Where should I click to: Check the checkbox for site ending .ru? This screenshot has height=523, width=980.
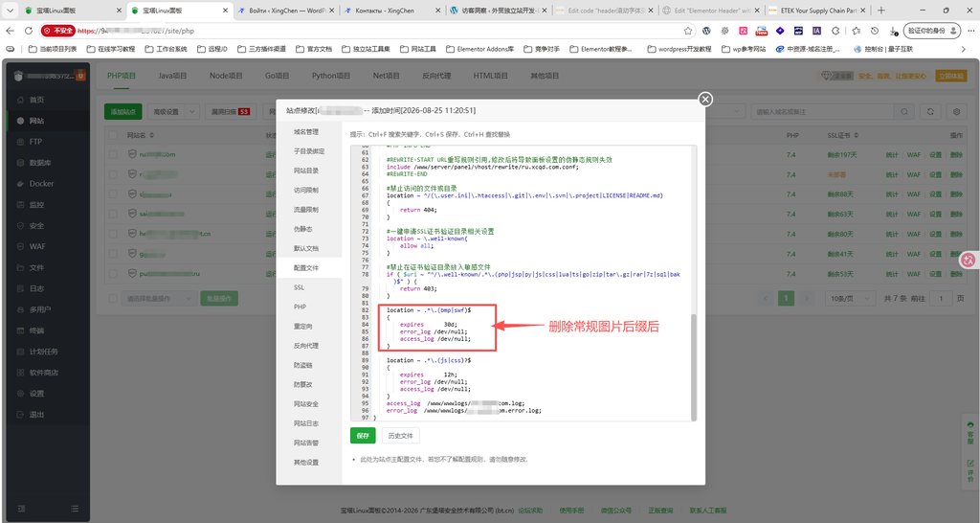pyautogui.click(x=113, y=274)
